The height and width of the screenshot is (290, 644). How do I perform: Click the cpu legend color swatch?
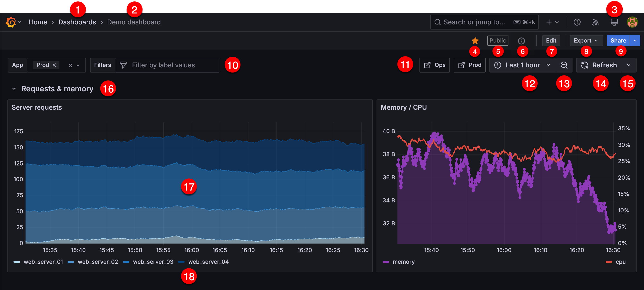[608, 262]
